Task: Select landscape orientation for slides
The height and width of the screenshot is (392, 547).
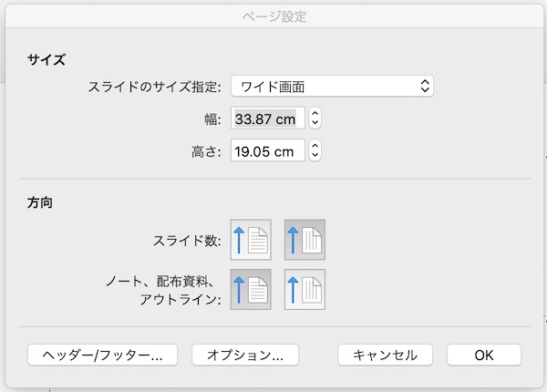Action: pos(304,240)
